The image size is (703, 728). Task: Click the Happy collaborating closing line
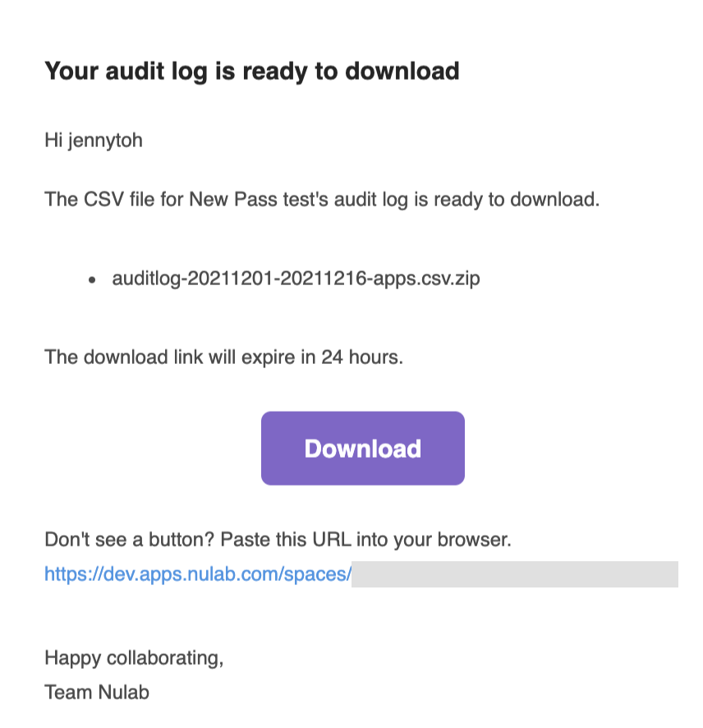tap(134, 658)
